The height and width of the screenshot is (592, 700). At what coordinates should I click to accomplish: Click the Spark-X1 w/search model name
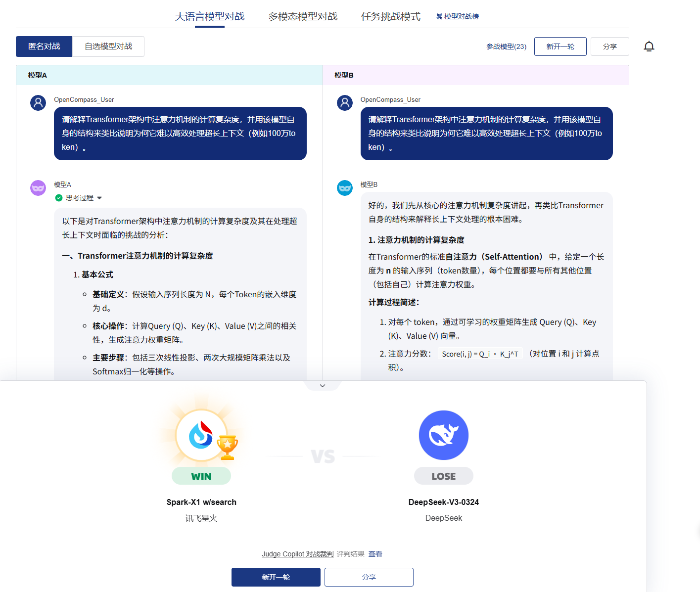click(x=201, y=502)
